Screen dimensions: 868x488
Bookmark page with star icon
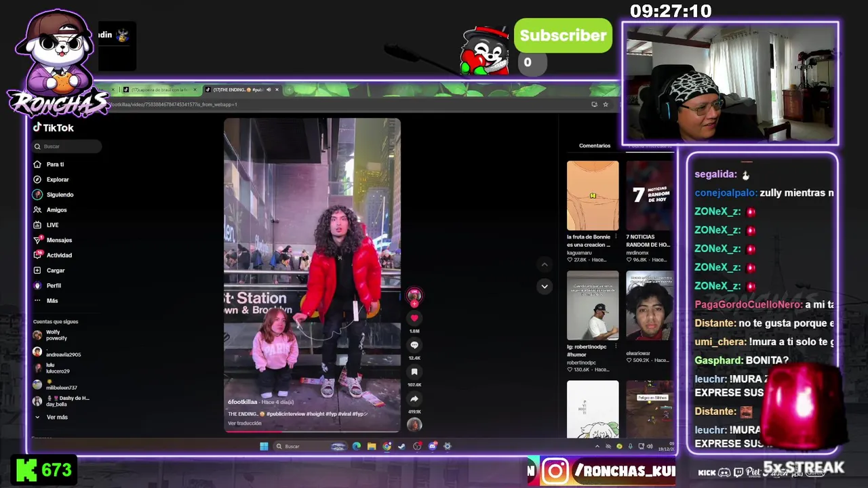[606, 104]
